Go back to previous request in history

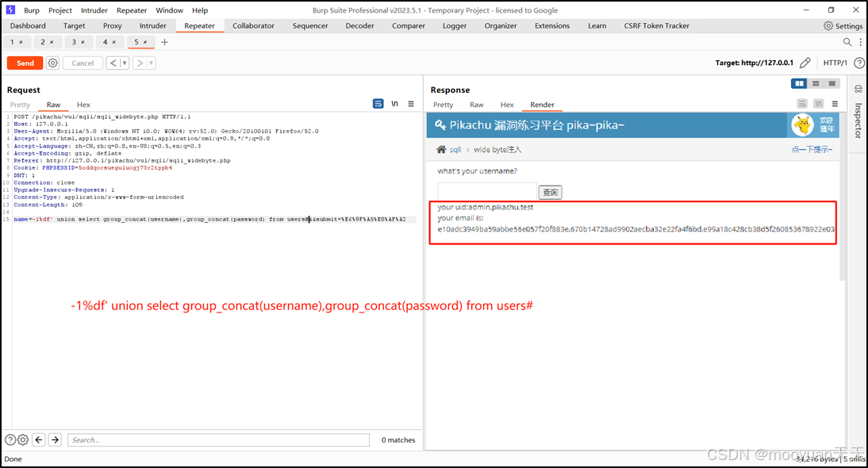(x=113, y=63)
